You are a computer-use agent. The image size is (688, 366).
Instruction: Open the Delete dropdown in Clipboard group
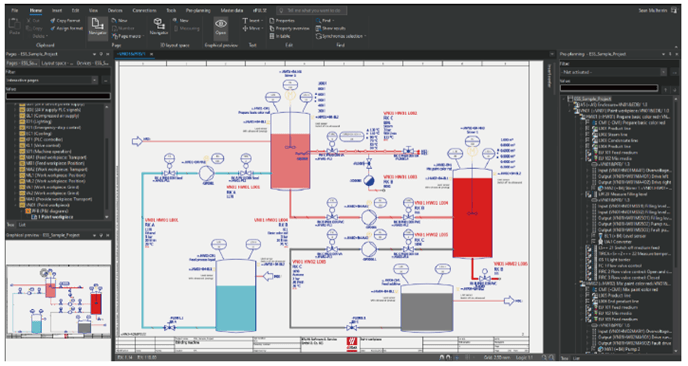39,36
